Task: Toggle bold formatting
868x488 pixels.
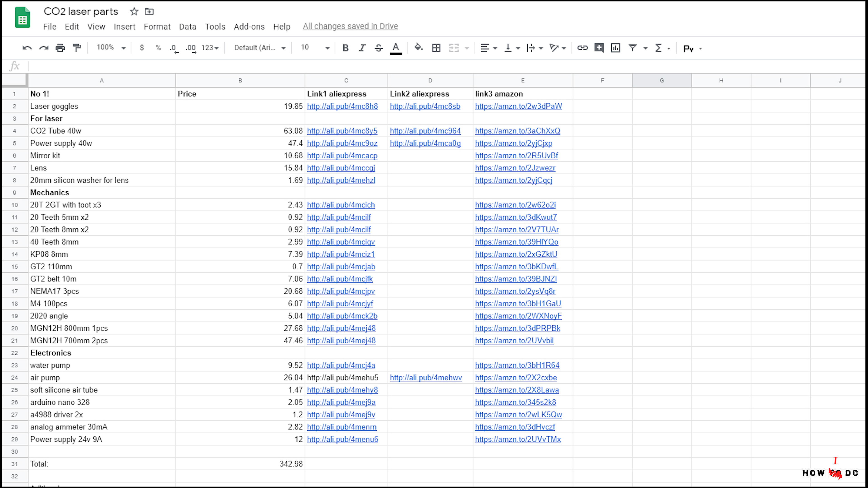Action: tap(345, 48)
